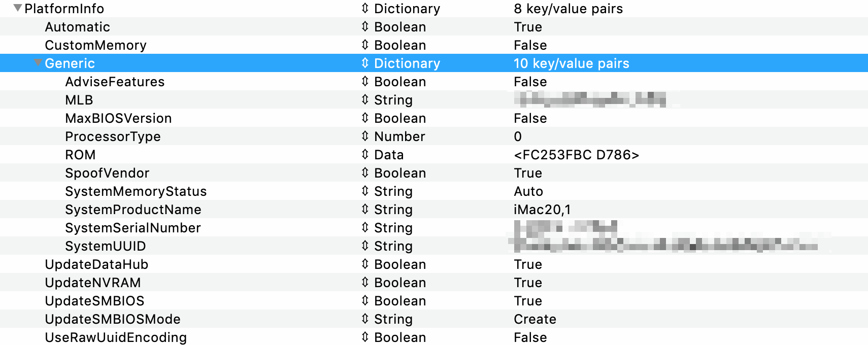
Task: Collapse the PlatformInfo disclosure triangle
Action: coord(18,8)
